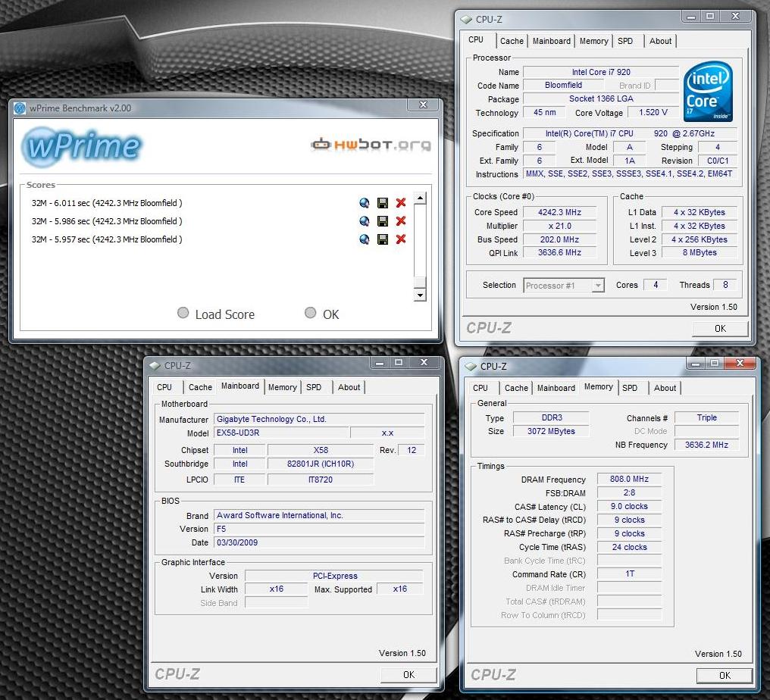Click the HWBOT.org logo in wPrime
Screen dimensions: 770x700
coord(371,145)
